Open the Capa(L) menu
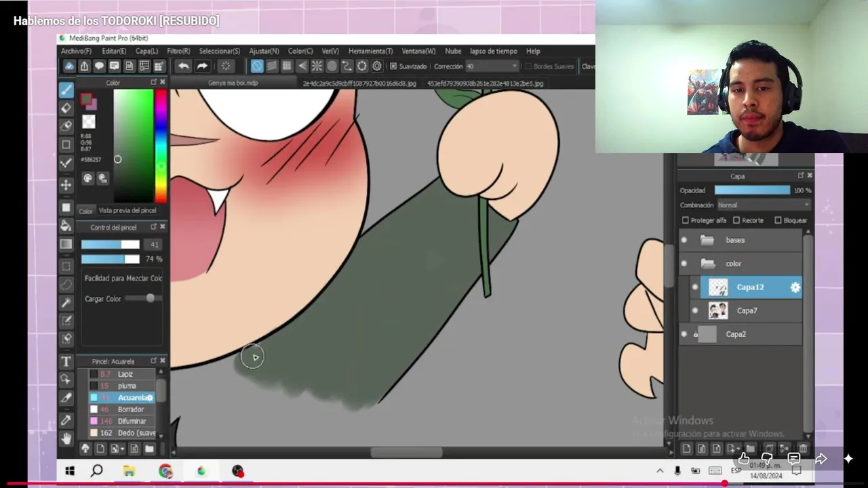 point(146,52)
